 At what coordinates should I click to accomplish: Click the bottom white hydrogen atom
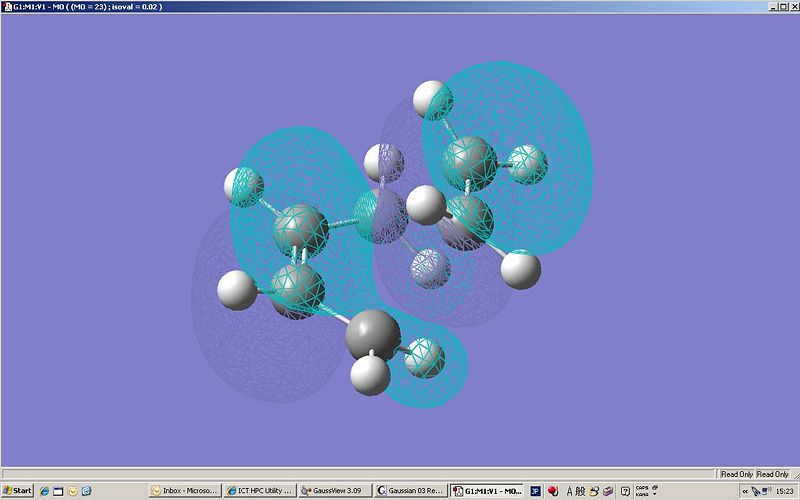coord(370,375)
